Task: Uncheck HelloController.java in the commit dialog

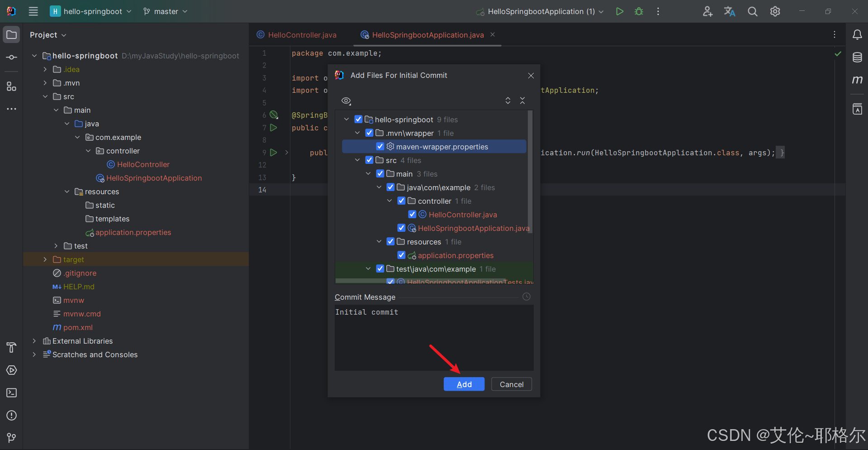Action: click(412, 215)
